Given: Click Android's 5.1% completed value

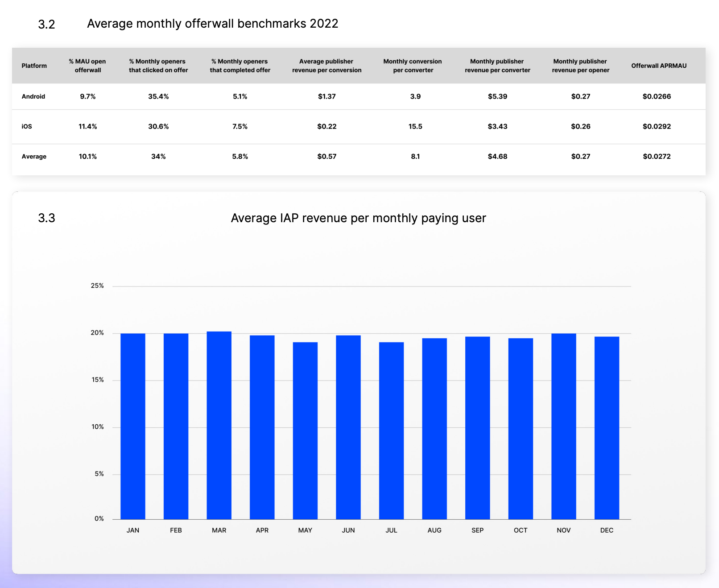Looking at the screenshot, I should (x=240, y=96).
